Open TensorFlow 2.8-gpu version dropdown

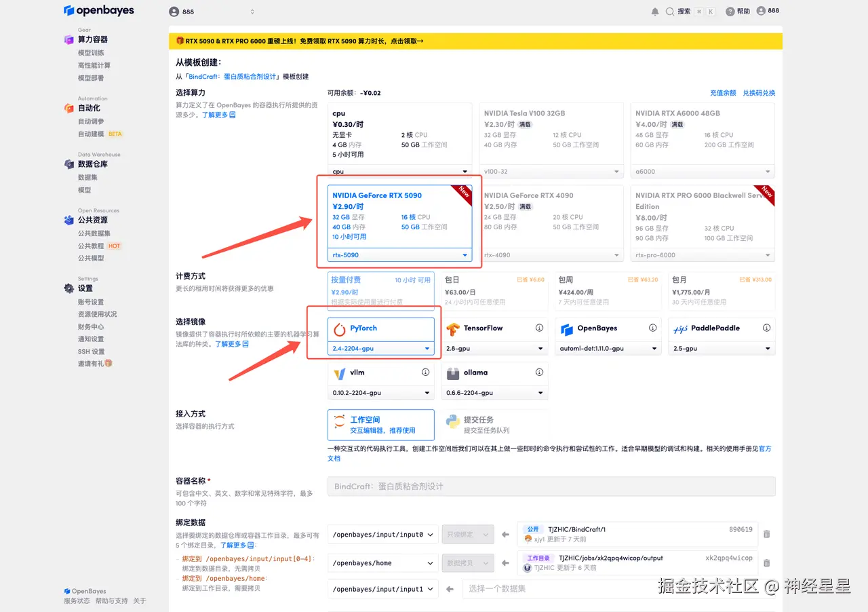coord(494,348)
